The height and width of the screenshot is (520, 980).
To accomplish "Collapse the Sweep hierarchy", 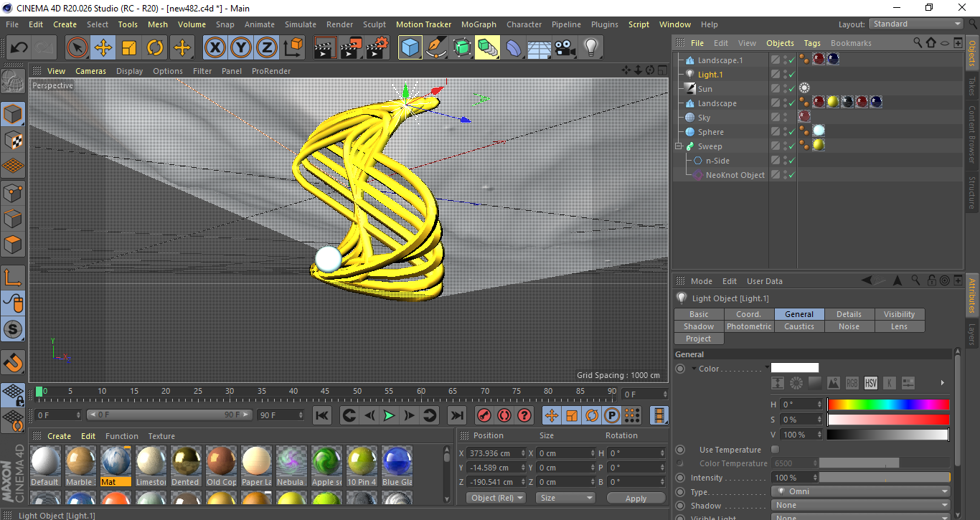I will (x=678, y=146).
